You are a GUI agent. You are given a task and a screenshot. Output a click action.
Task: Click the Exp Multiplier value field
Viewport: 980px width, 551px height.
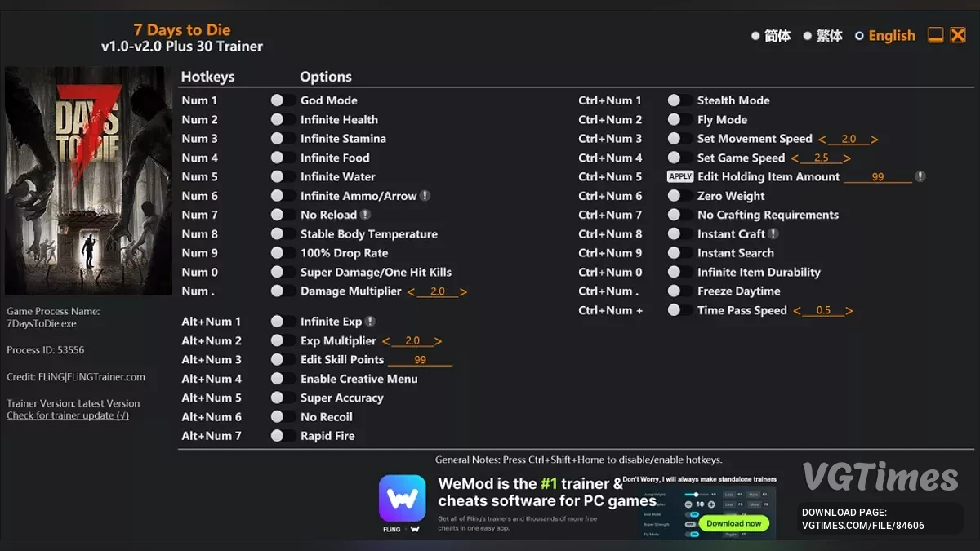coord(412,341)
